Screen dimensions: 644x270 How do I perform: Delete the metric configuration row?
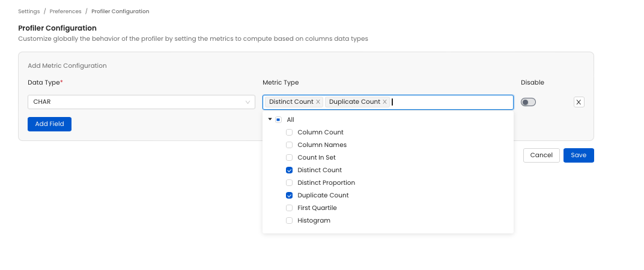pos(579,102)
